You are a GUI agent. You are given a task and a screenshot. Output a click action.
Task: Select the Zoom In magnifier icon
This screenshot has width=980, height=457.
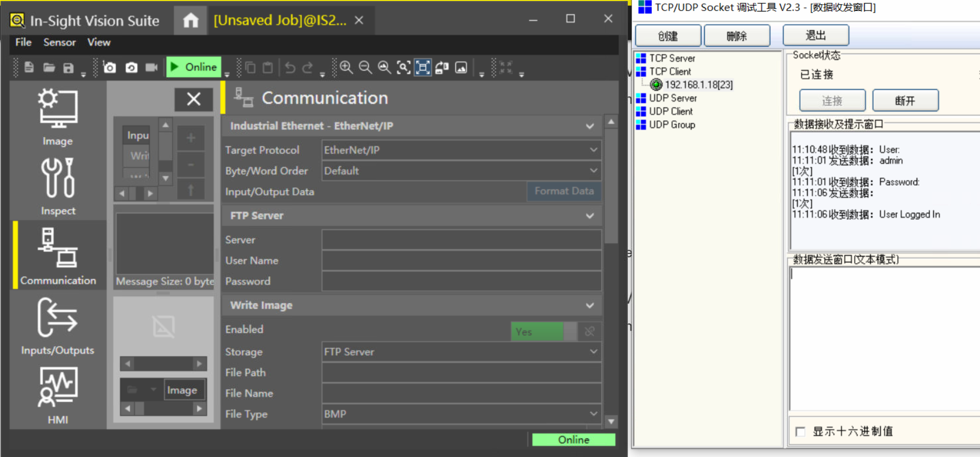click(346, 67)
